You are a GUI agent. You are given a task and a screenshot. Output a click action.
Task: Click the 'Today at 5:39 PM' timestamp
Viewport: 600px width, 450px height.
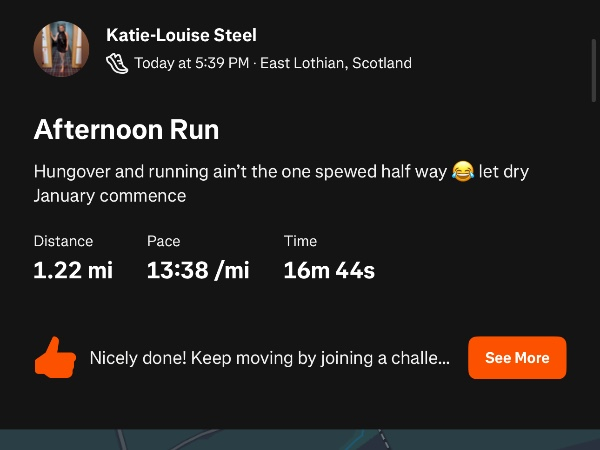[x=192, y=63]
